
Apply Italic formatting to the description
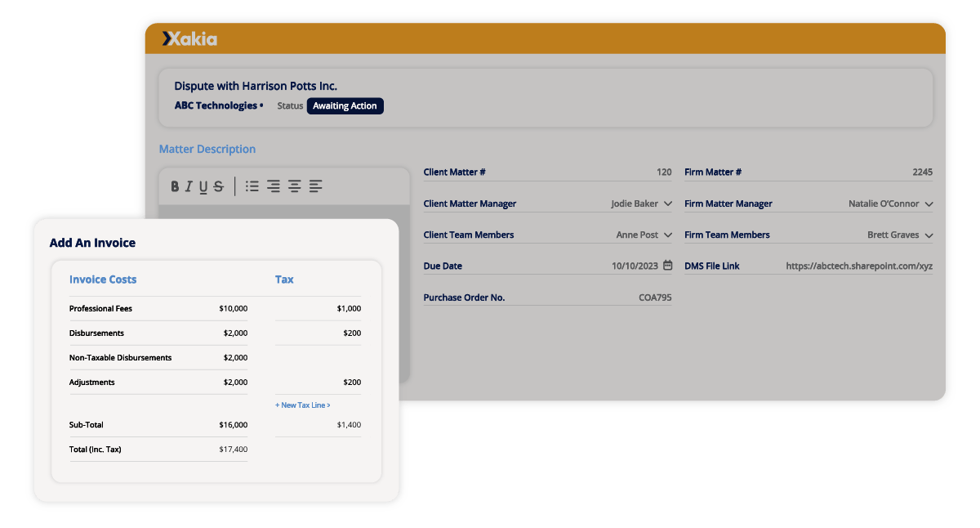coord(189,186)
